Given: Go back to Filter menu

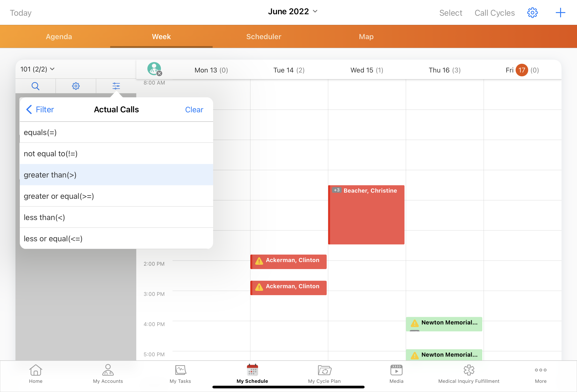Looking at the screenshot, I should point(40,109).
